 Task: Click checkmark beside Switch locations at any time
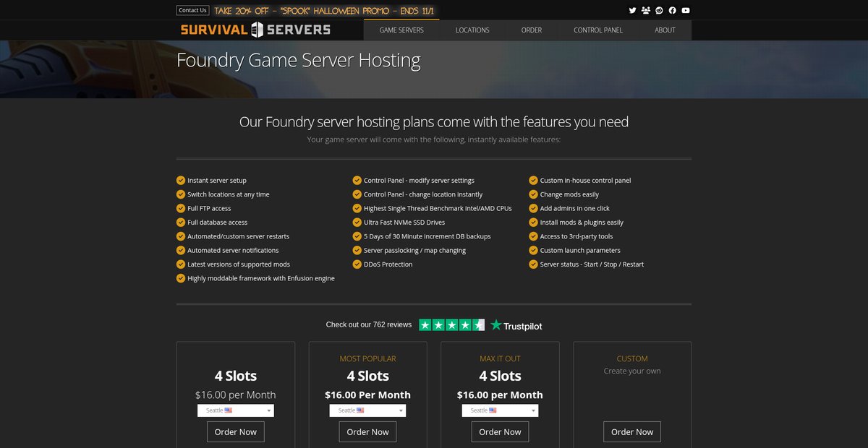tap(181, 194)
